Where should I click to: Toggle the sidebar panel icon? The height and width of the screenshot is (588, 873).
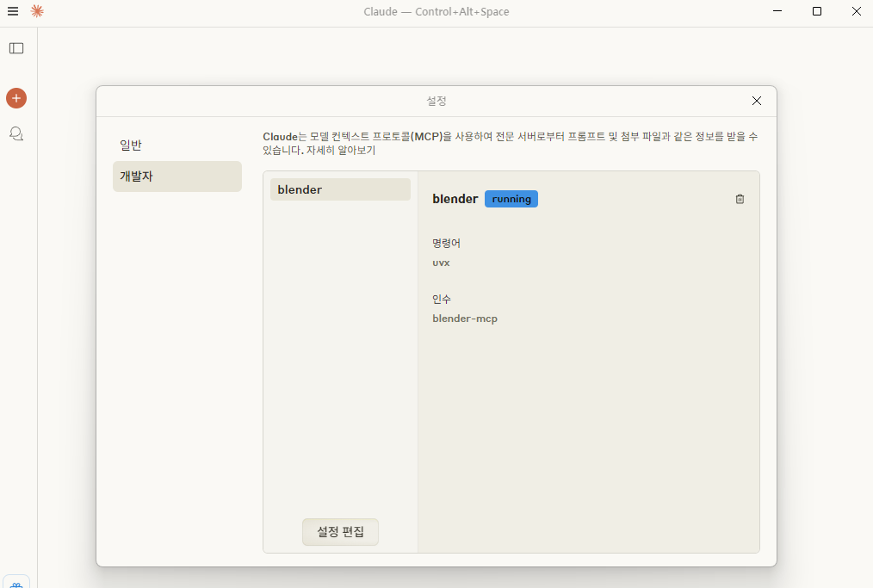[16, 48]
